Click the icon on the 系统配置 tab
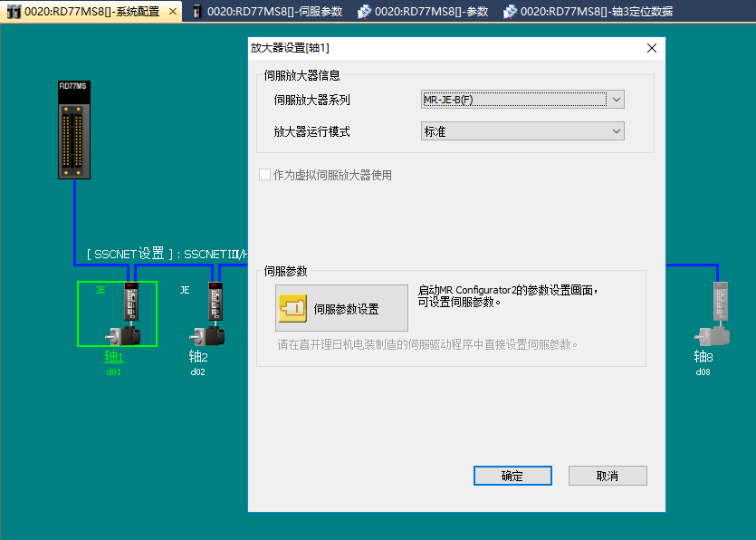756x540 pixels. (14, 12)
